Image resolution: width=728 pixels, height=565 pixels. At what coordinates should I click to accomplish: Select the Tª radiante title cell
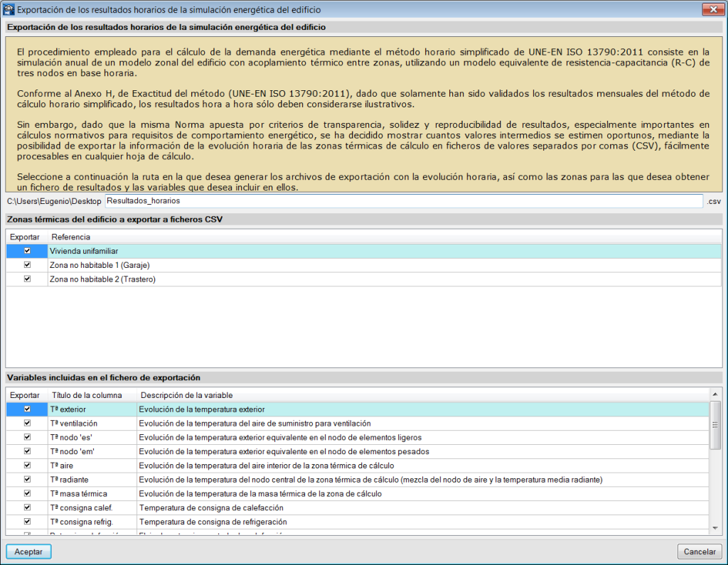pos(92,480)
